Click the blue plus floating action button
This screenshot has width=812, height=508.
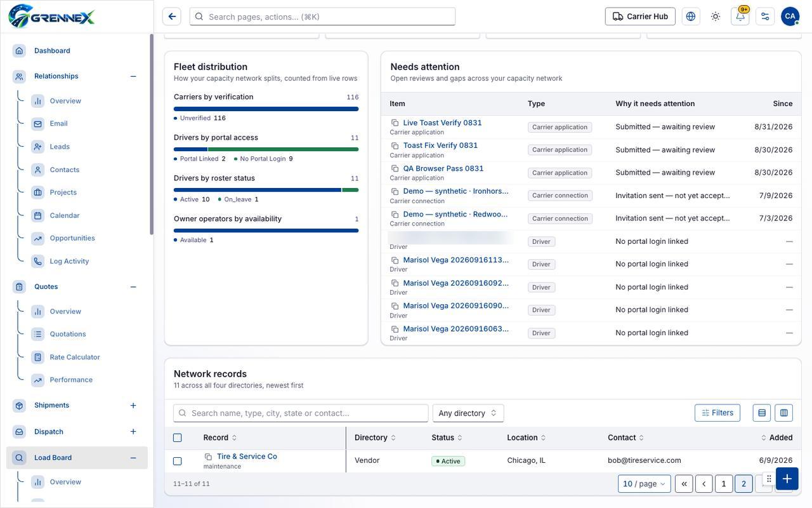787,479
